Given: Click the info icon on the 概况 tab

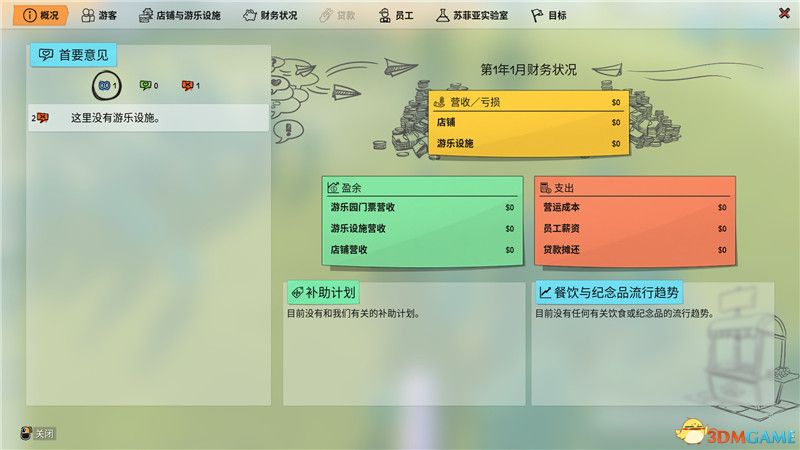Looking at the screenshot, I should 30,15.
